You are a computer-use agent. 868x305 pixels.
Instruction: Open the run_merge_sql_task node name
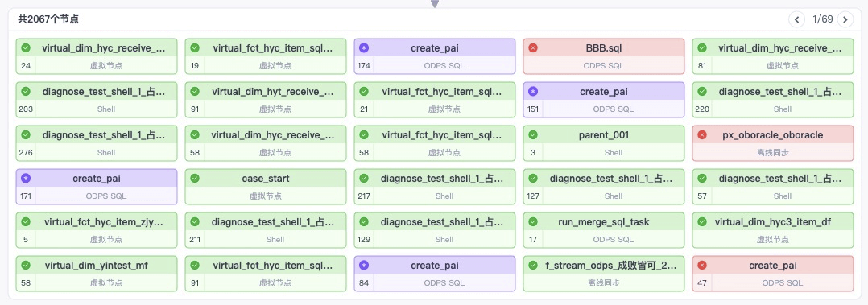[604, 222]
